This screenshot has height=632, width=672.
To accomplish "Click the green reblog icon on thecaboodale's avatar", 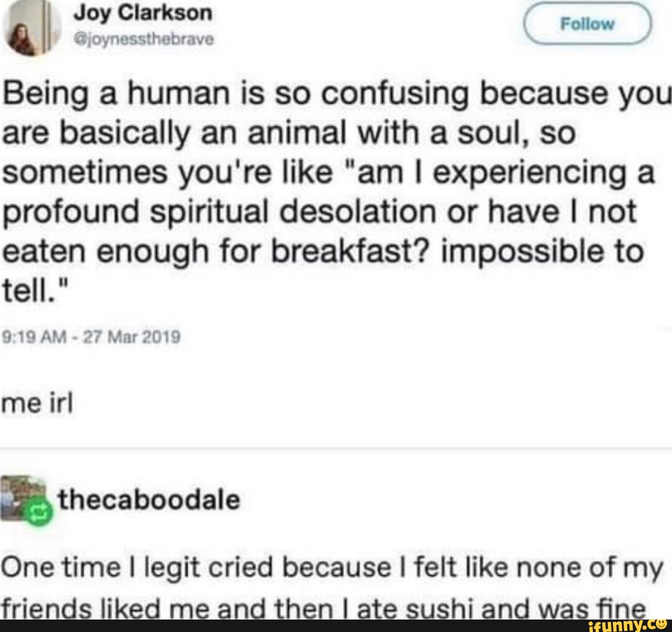I will (36, 509).
